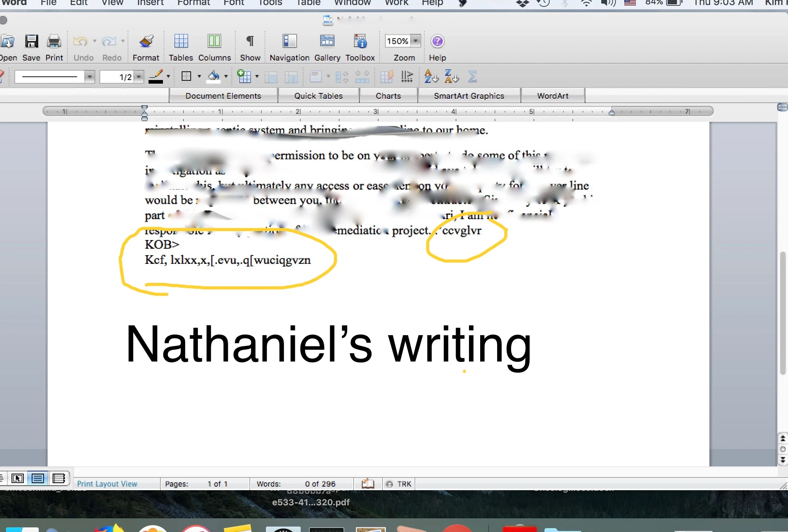Click Sort Ascending A-Z icon

(431, 76)
